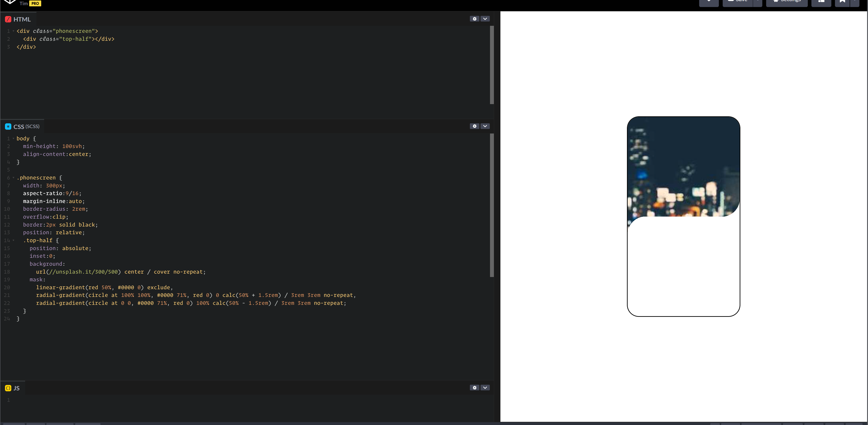Collapse the .phonescreen rule fold arrow

point(14,178)
